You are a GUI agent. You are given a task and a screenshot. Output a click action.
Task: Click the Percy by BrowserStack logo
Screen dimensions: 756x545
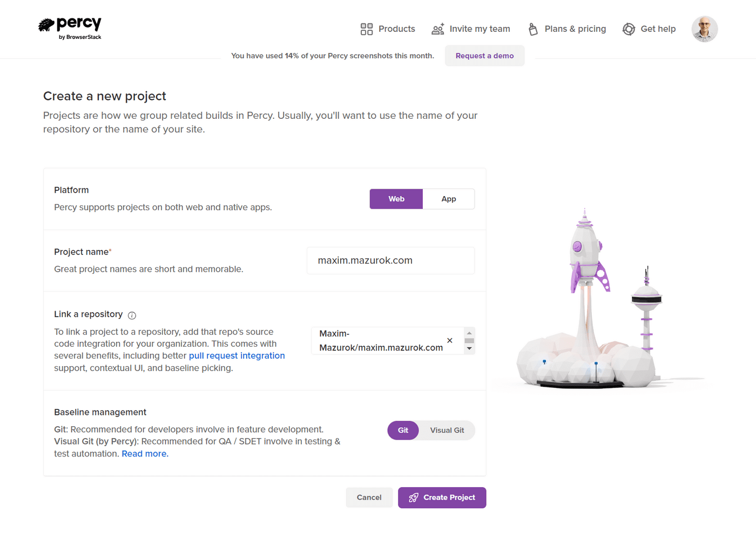pos(69,28)
